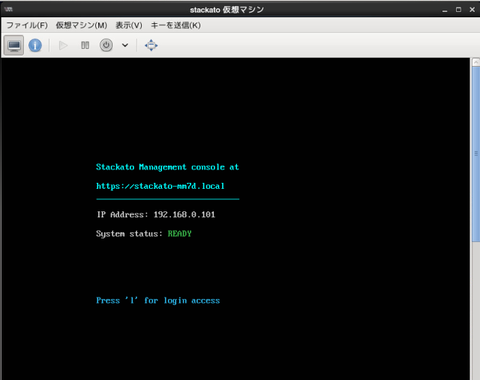Viewport: 480px width, 380px height.
Task: Click the Stackato Management console heading
Action: (167, 167)
